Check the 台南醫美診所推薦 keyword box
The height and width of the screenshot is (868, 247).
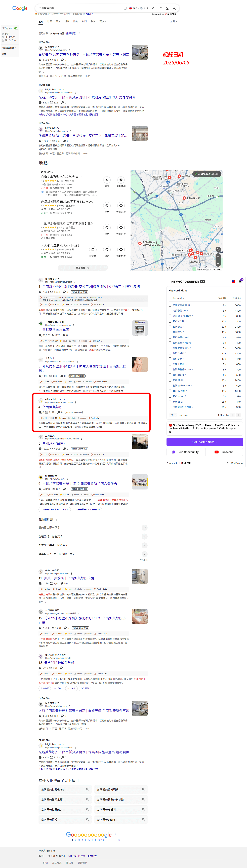coord(170,407)
